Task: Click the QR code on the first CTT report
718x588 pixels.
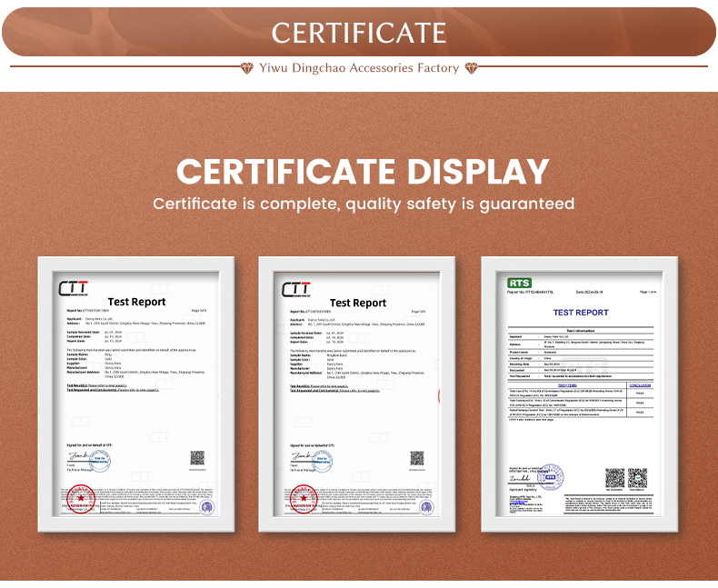Action: (197, 458)
